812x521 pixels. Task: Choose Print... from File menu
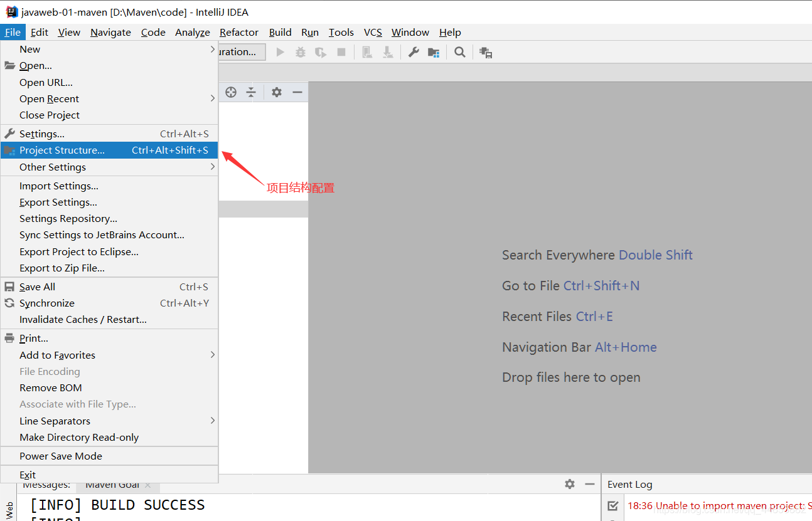click(109, 338)
